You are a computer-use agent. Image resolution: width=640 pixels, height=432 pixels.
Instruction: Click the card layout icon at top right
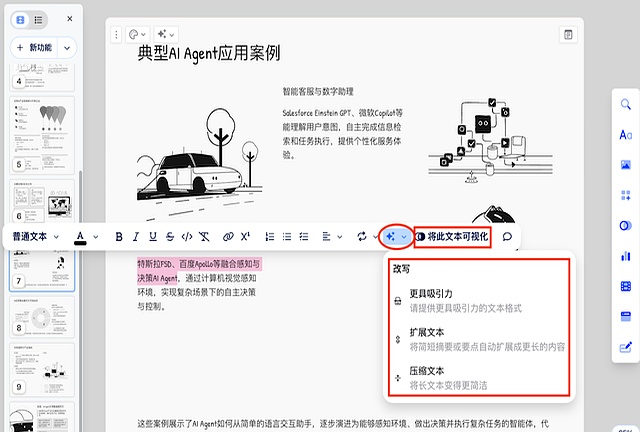tap(568, 35)
